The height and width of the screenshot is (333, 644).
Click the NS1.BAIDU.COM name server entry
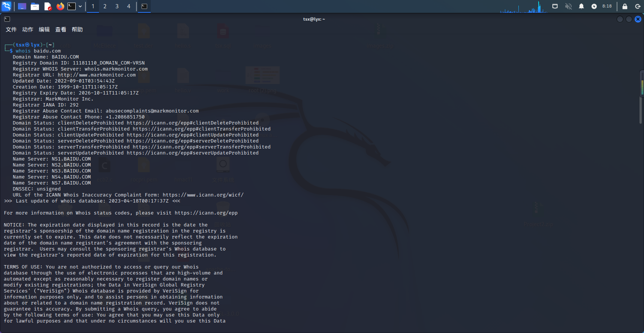click(x=71, y=159)
